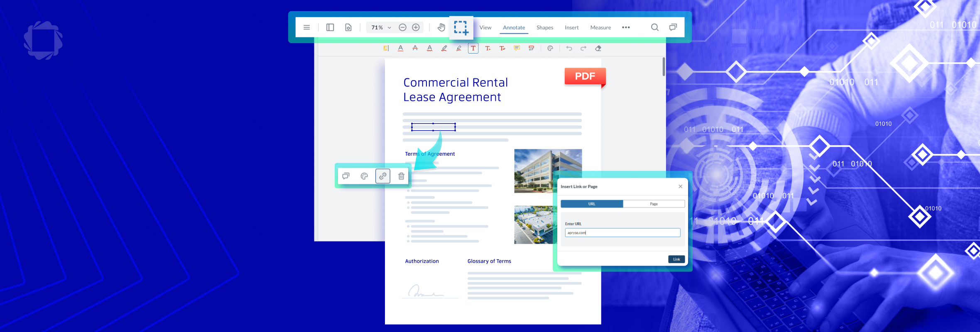980x332 pixels.
Task: Open the search magnifier icon
Action: tap(654, 27)
